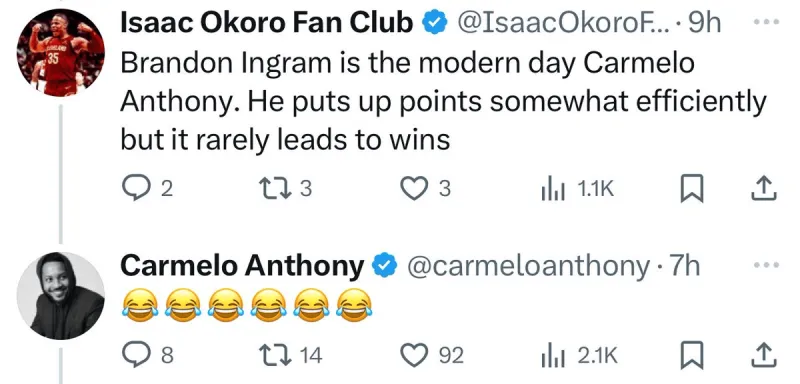
Task: Share Carmelo Anthony's reply tweet
Action: (764, 355)
